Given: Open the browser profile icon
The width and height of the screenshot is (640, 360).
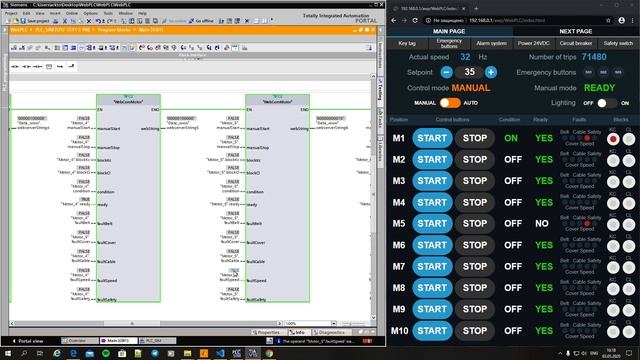Looking at the screenshot, I should [x=621, y=20].
